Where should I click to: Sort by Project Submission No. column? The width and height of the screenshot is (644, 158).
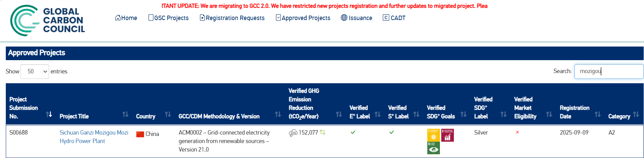click(x=49, y=115)
